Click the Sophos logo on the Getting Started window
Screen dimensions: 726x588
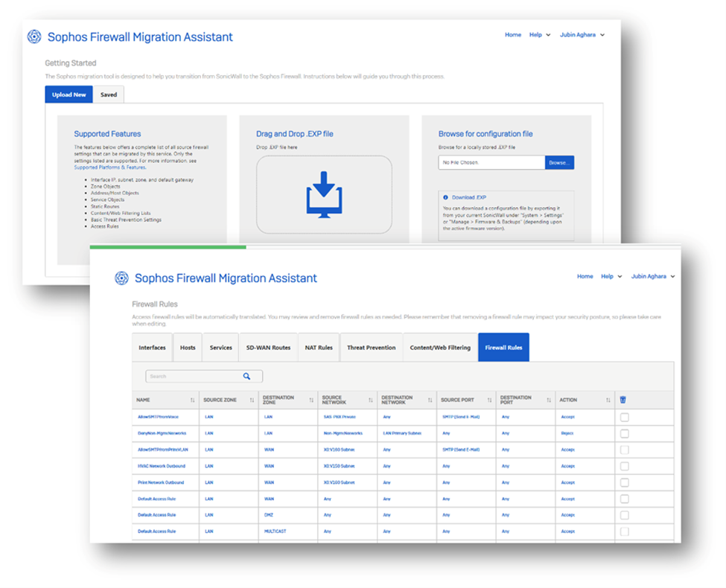click(x=33, y=36)
